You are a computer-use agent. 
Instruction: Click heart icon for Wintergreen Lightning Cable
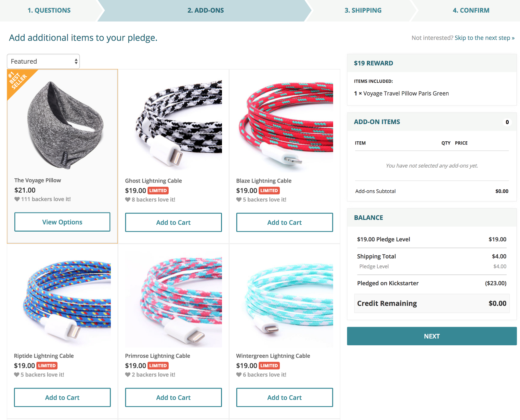pyautogui.click(x=239, y=375)
